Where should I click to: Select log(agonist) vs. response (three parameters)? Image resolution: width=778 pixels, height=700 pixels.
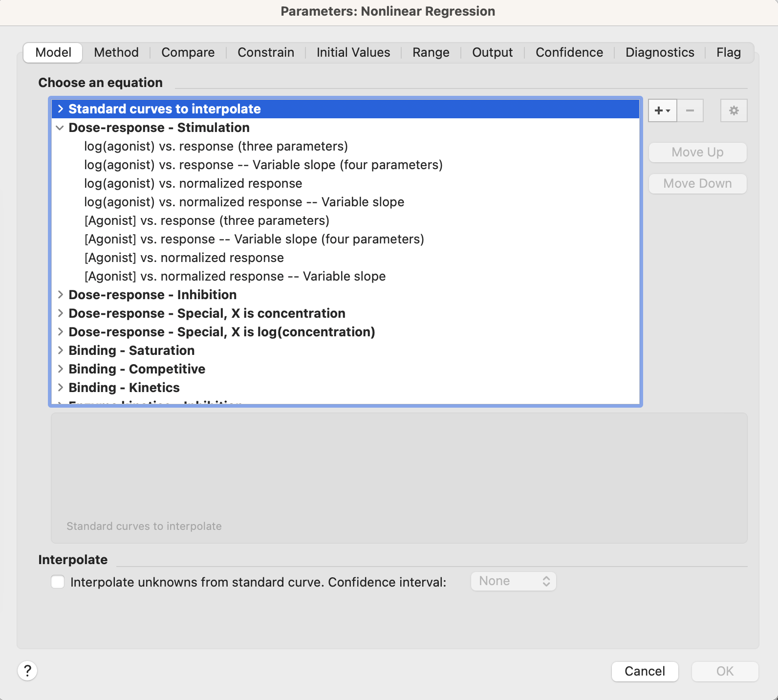[x=216, y=146]
